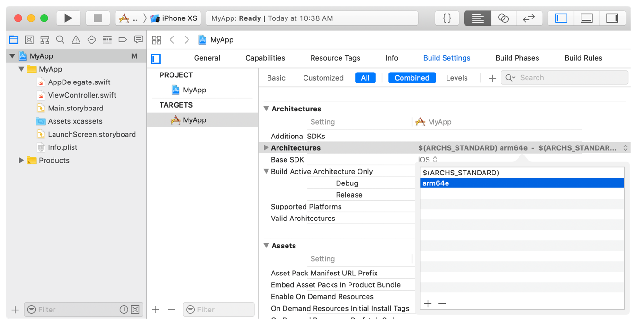Open the Capabilities tab
This screenshot has height=329, width=644.
(x=265, y=58)
